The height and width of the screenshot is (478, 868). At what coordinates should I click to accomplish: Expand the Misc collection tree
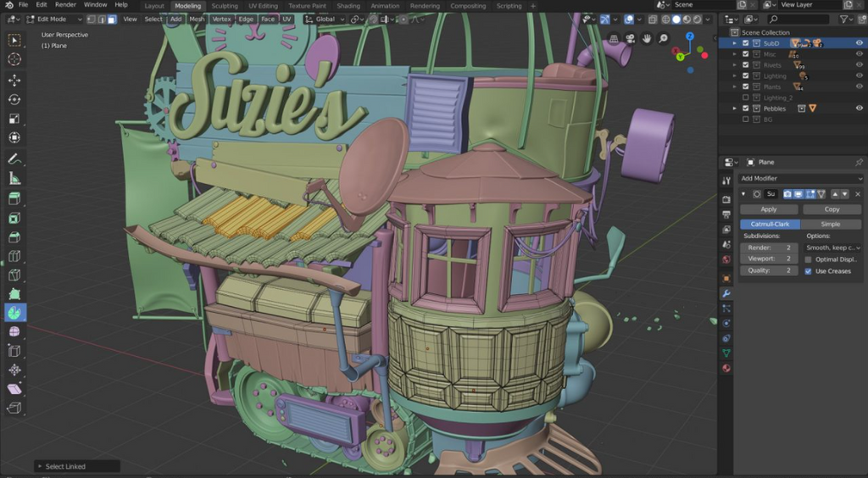coord(735,54)
